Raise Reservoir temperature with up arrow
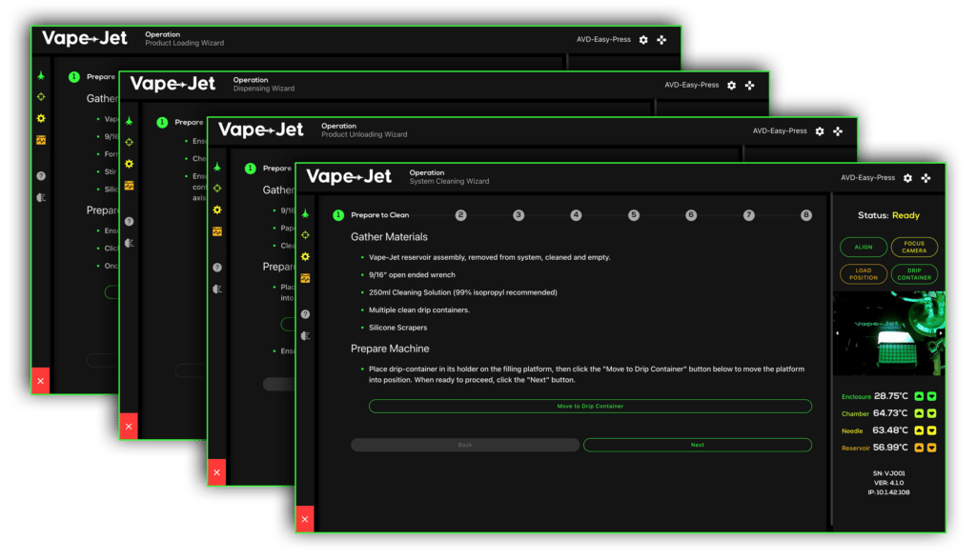This screenshot has height=560, width=976. (919, 448)
